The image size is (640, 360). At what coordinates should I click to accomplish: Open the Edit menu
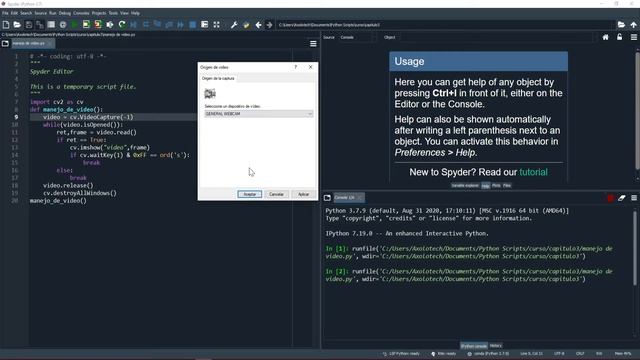(x=14, y=13)
